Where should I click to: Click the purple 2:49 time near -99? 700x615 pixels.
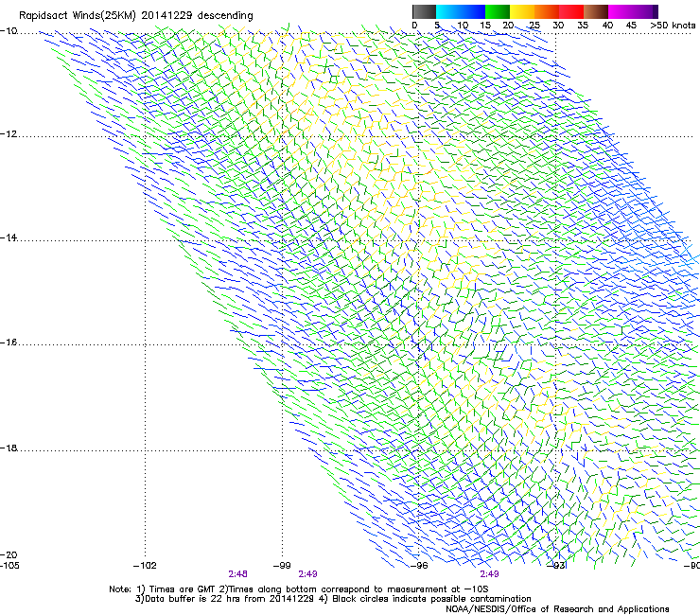307,574
